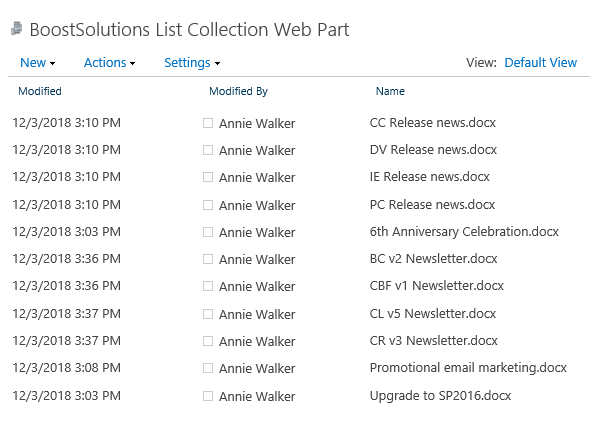This screenshot has width=593, height=421.
Task: Open the New dropdown menu
Action: tap(37, 62)
